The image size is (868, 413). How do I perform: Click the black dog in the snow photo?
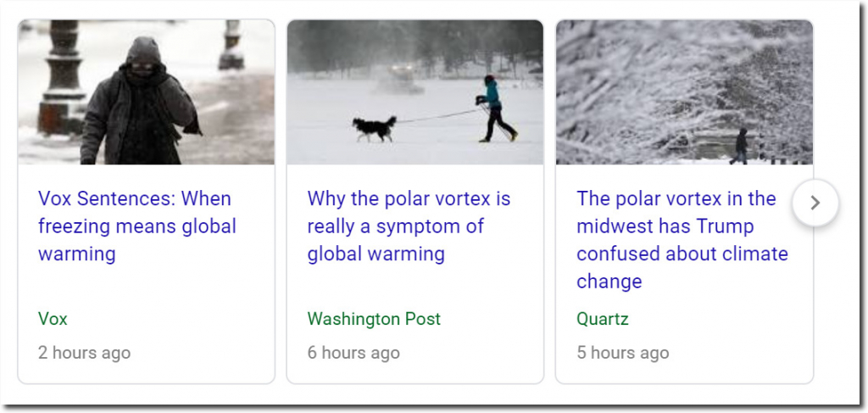(375, 128)
